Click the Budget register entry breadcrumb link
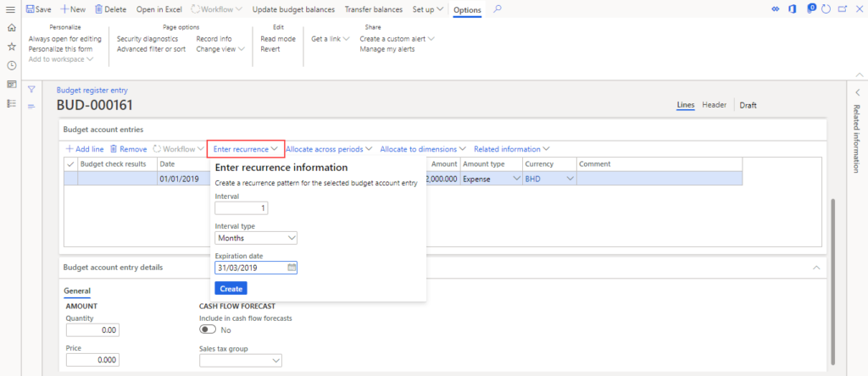Image resolution: width=868 pixels, height=376 pixels. point(92,90)
